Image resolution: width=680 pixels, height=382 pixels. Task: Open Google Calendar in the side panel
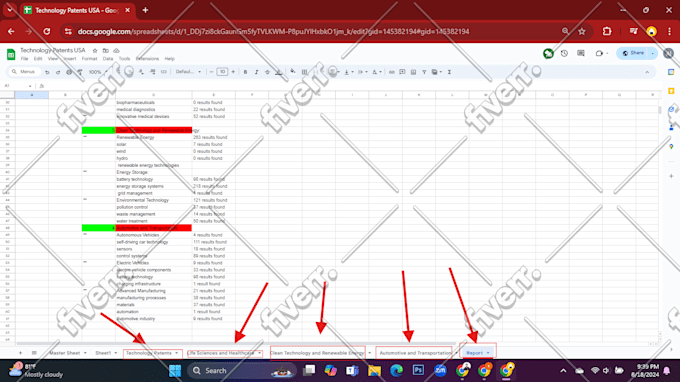click(x=671, y=72)
